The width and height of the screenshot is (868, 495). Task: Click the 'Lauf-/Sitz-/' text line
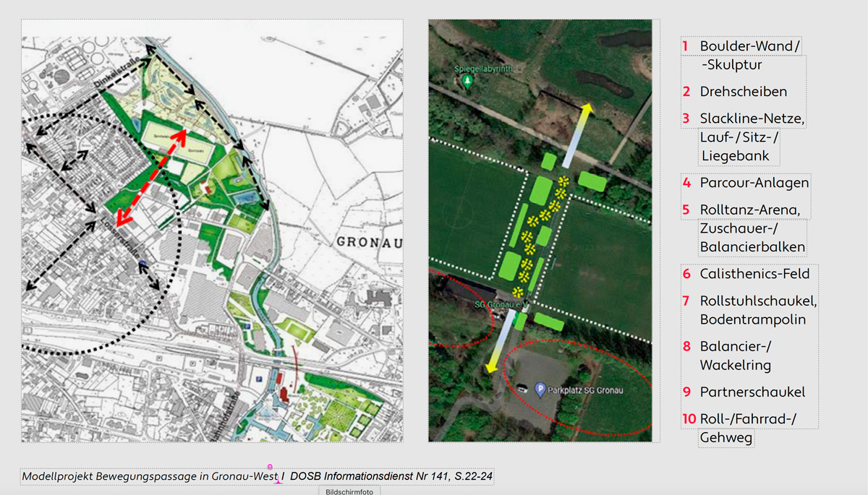click(x=739, y=137)
